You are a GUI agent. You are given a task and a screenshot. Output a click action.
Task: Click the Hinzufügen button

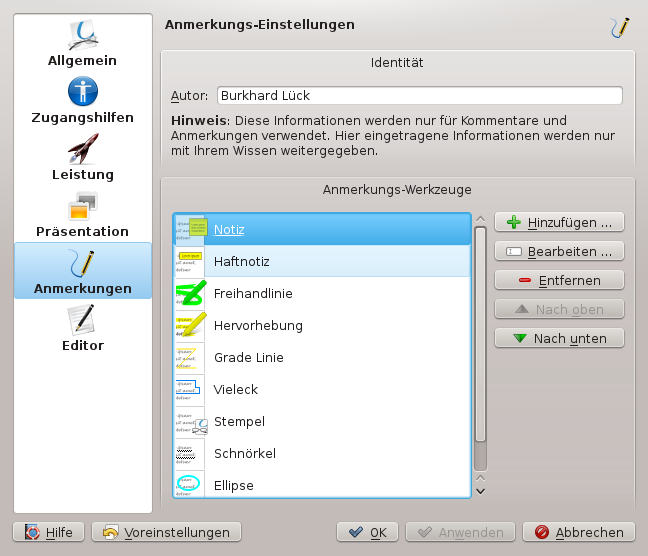pos(559,222)
